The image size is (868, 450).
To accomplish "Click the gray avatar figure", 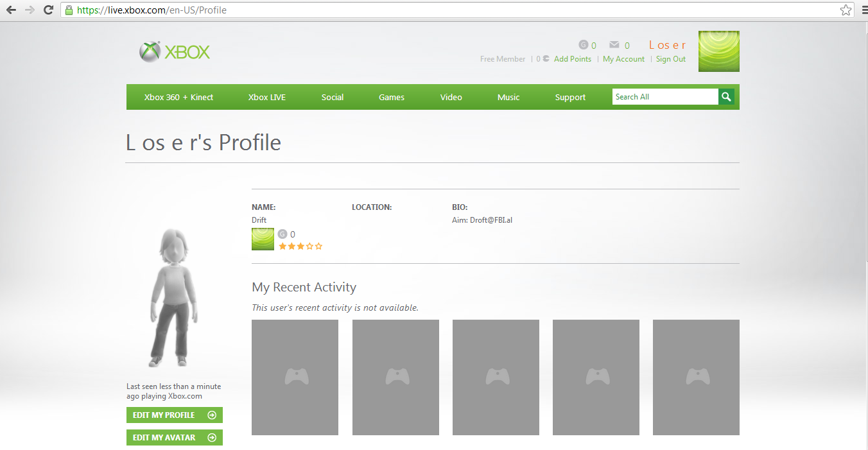I will pos(174,297).
